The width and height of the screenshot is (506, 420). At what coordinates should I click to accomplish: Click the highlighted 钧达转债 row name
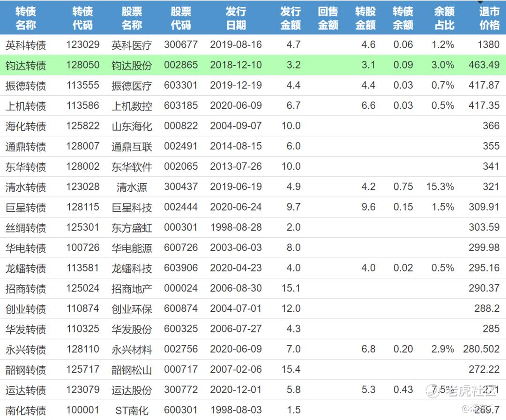coord(26,65)
